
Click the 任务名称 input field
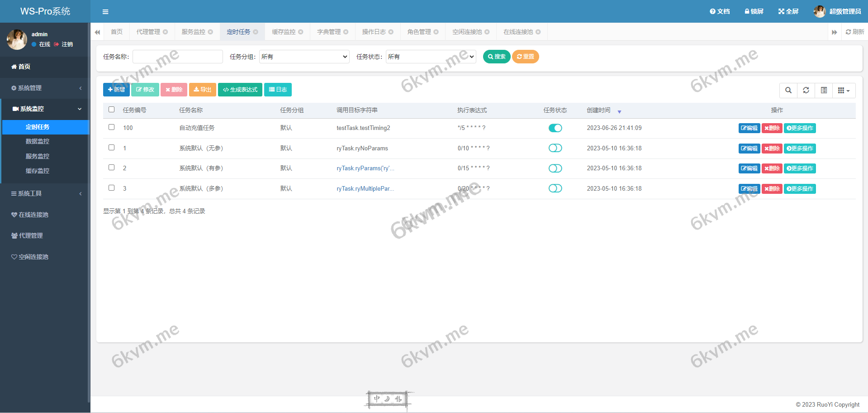[x=177, y=57]
